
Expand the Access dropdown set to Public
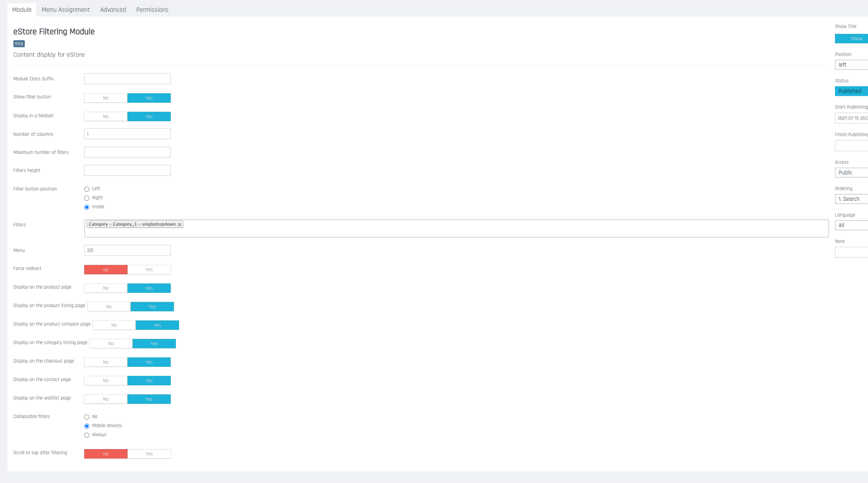pyautogui.click(x=851, y=172)
